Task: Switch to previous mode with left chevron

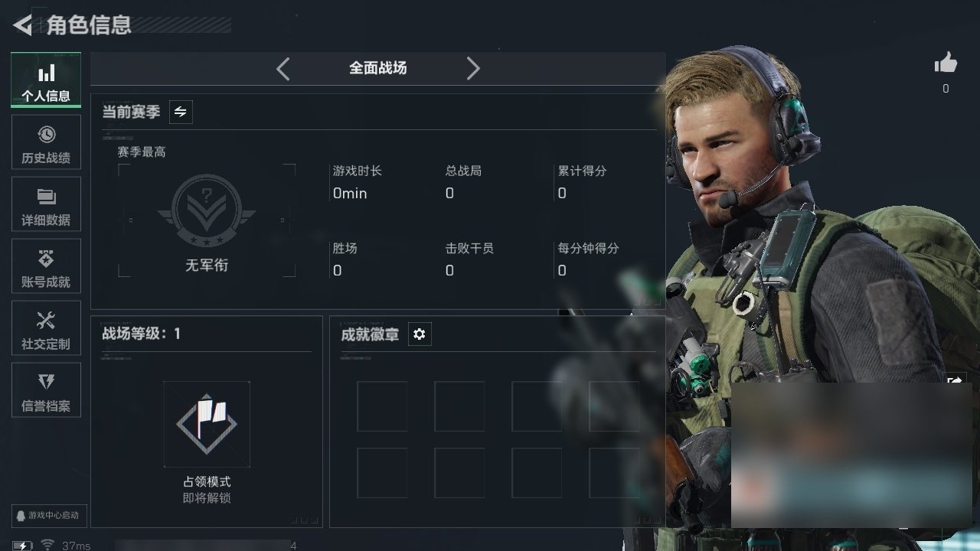Action: 283,69
